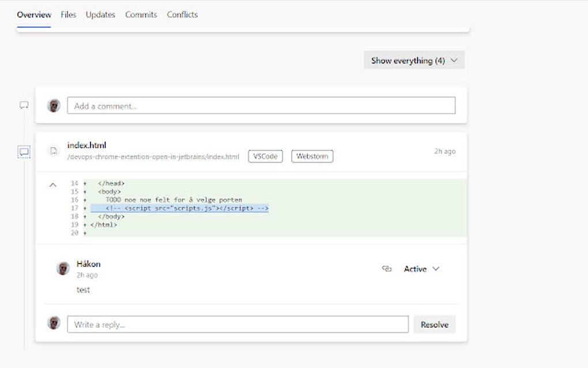Click the avatar beside the Add a comment box

(x=54, y=106)
